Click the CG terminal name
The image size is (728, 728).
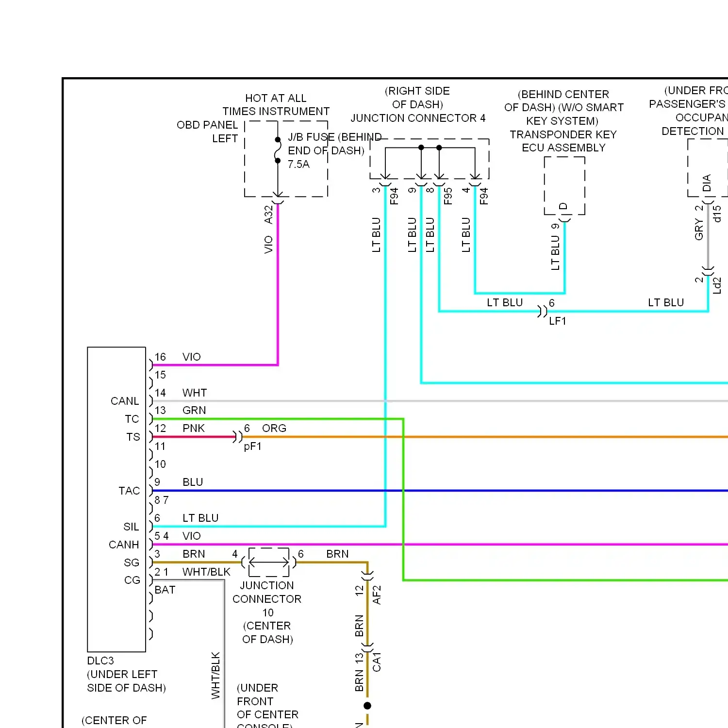point(132,580)
